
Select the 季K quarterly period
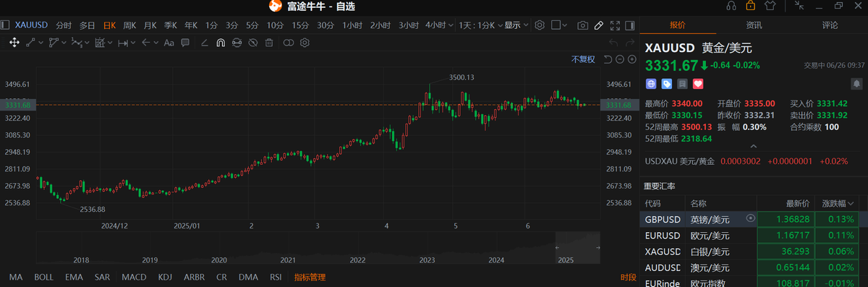[x=171, y=25]
